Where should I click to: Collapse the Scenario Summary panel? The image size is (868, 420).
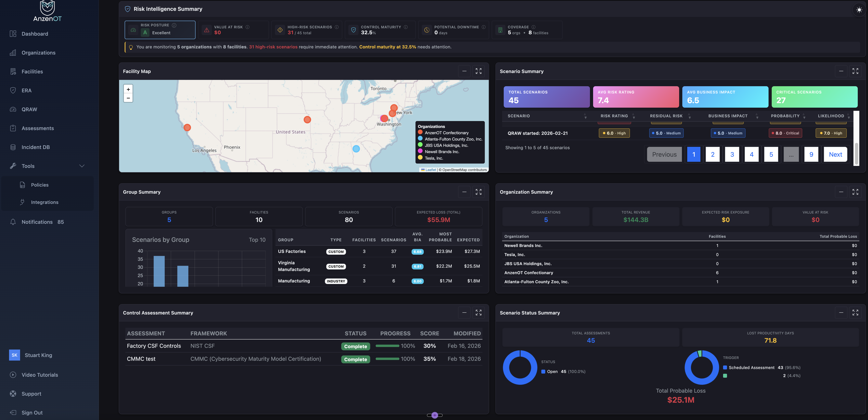click(841, 71)
